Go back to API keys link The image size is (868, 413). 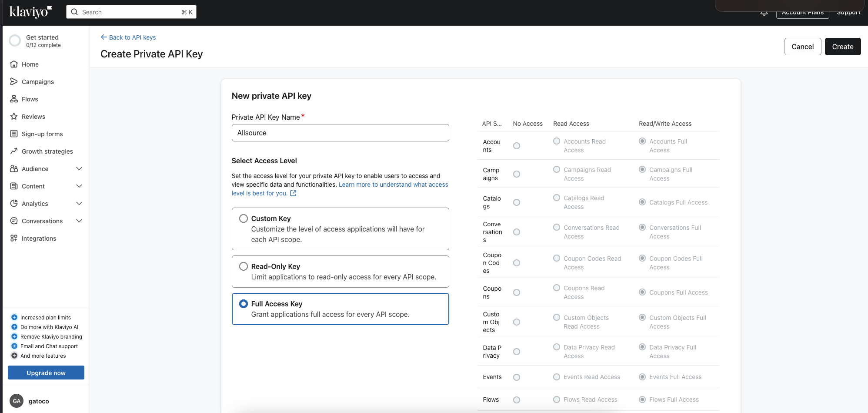point(128,37)
